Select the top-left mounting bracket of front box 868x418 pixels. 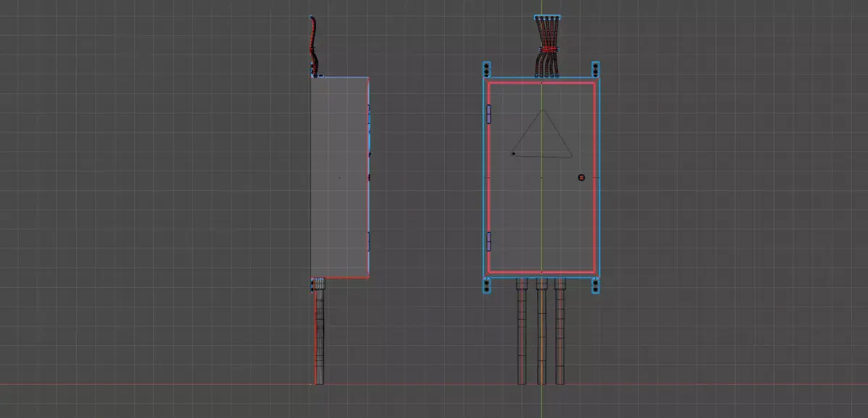tap(486, 70)
